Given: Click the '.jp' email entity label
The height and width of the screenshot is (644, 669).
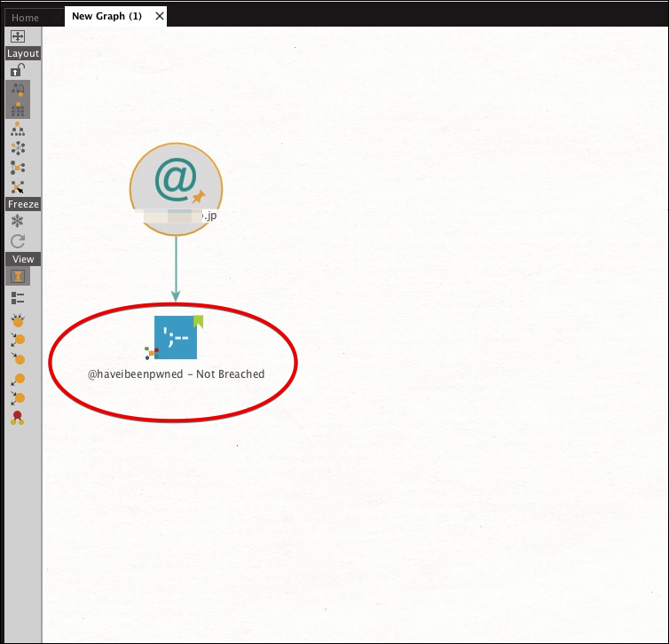Looking at the screenshot, I should click(209, 216).
